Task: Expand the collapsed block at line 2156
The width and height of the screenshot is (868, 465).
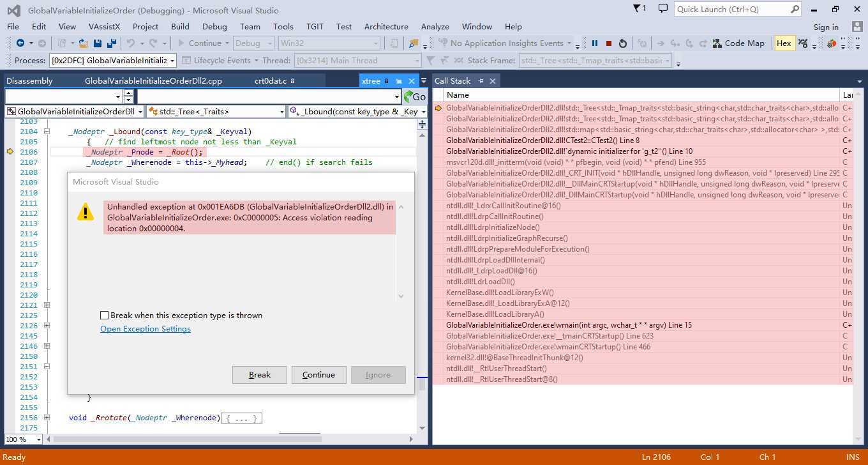Action: pyautogui.click(x=47, y=418)
